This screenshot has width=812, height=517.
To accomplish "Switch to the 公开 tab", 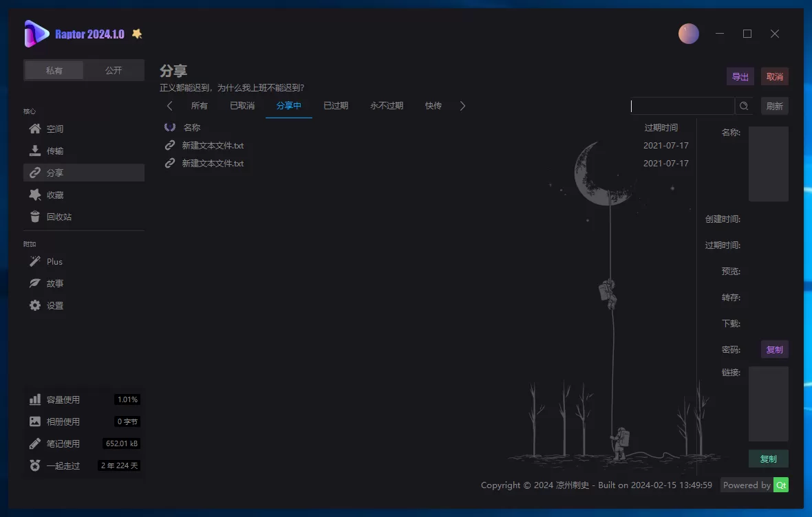I will pyautogui.click(x=114, y=69).
